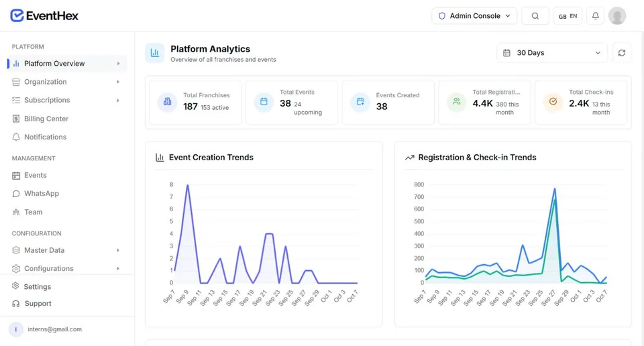The height and width of the screenshot is (346, 644).
Task: Open Master Data in sidebar
Action: point(67,250)
